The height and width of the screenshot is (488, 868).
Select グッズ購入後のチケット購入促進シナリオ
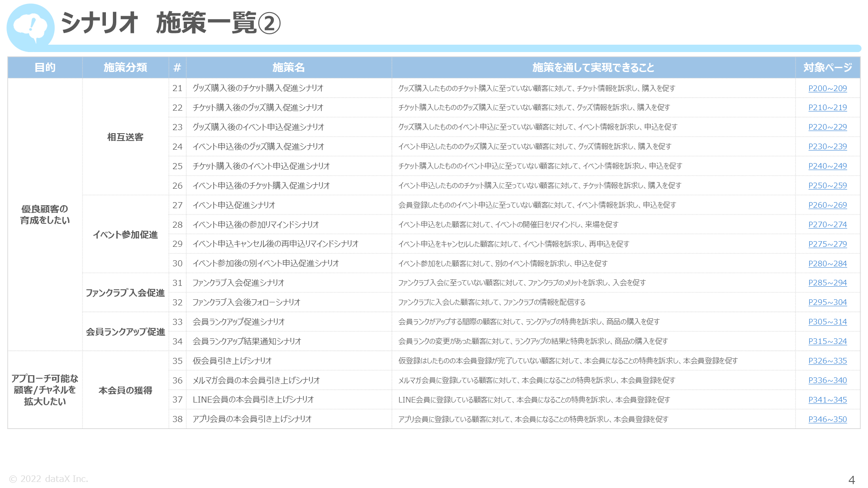(258, 88)
